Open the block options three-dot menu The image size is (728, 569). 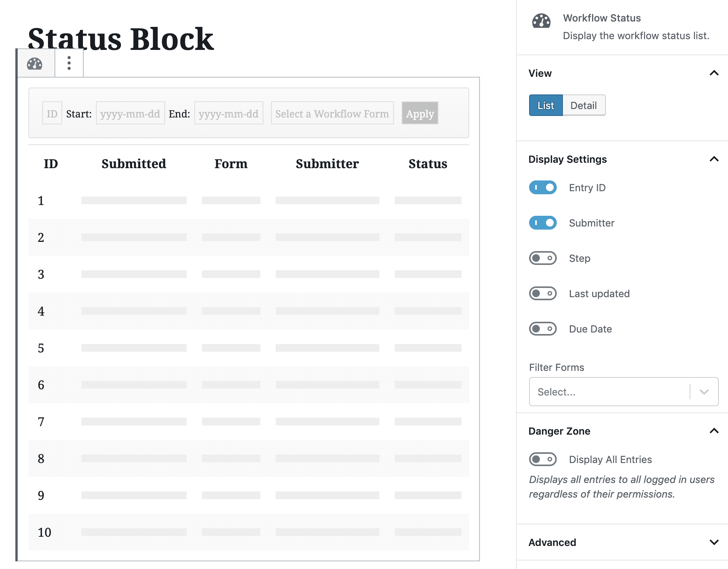pyautogui.click(x=69, y=63)
